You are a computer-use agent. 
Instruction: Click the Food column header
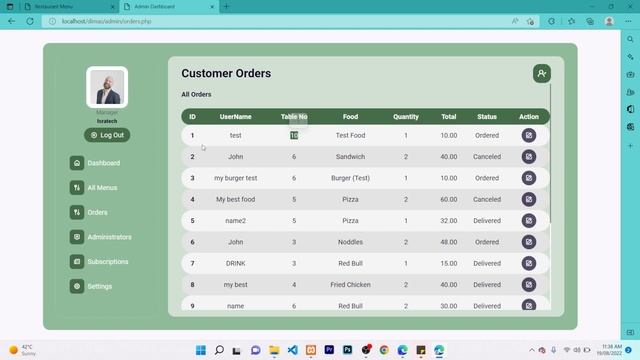350,117
